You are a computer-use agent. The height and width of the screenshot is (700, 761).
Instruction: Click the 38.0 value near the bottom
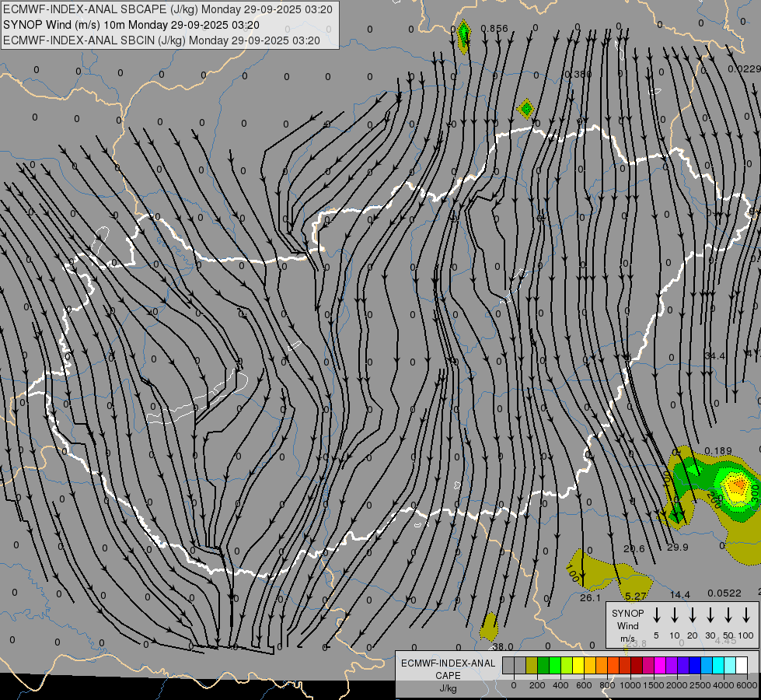503,646
